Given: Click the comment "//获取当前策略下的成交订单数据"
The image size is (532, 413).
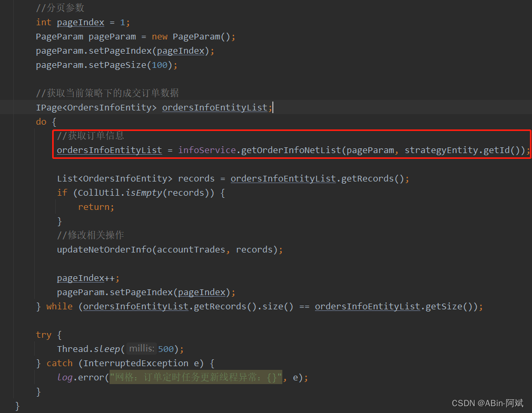Looking at the screenshot, I should coord(107,93).
